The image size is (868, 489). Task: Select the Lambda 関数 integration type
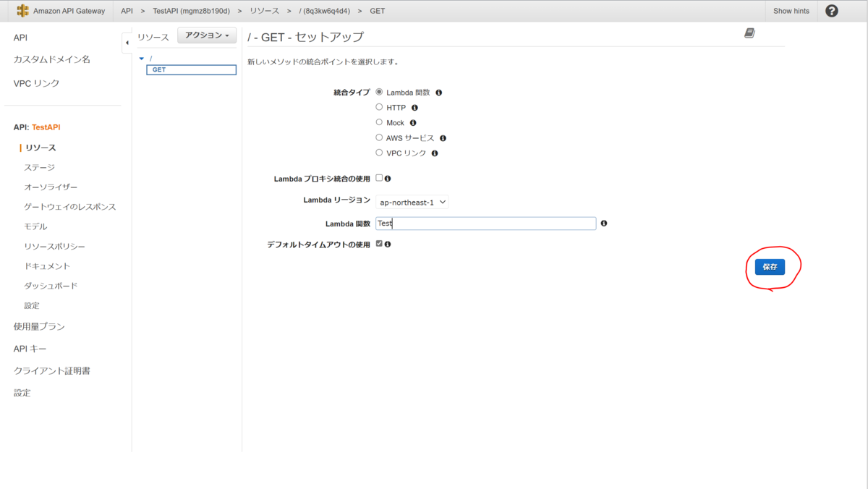379,92
